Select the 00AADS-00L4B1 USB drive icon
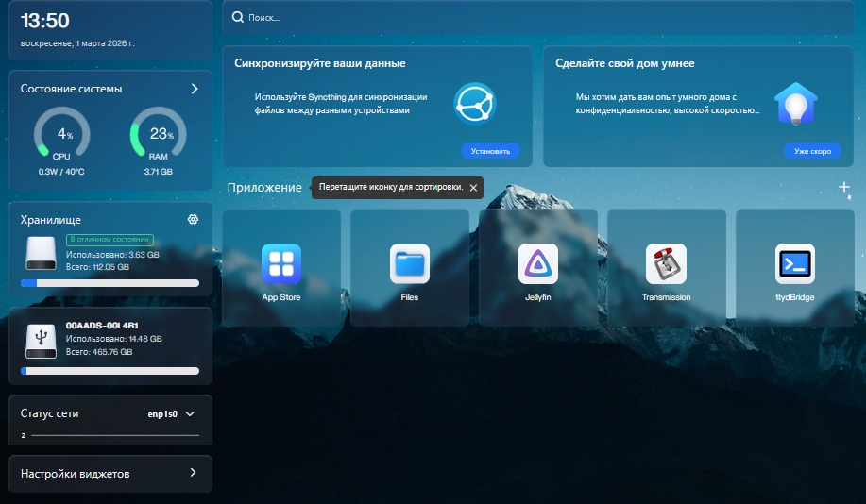 [x=42, y=344]
